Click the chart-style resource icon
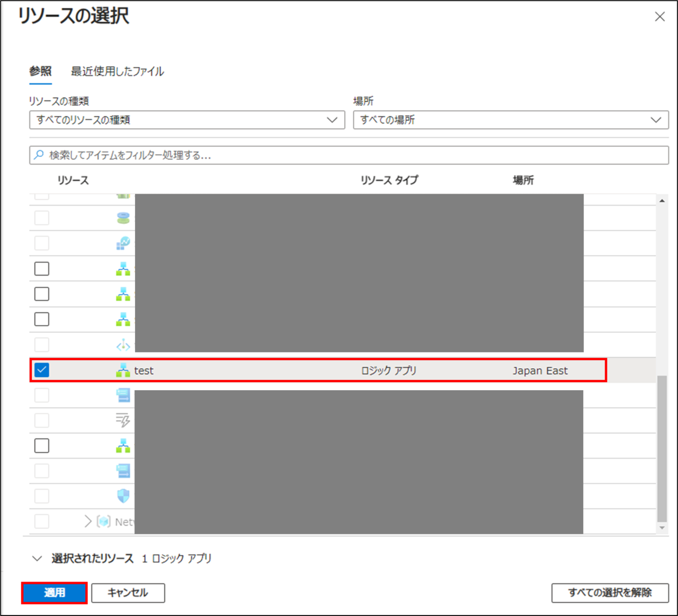 pos(123,243)
